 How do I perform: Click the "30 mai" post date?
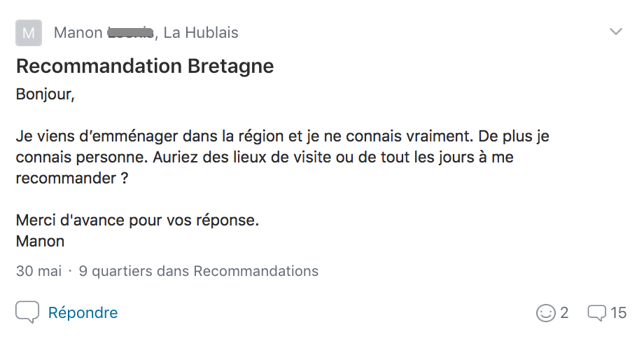pyautogui.click(x=39, y=271)
